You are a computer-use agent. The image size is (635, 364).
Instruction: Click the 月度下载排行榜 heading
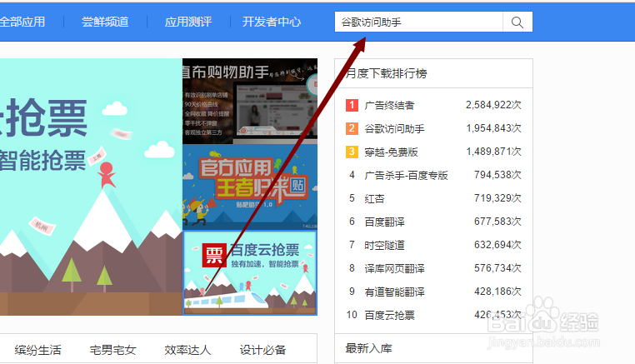click(386, 73)
